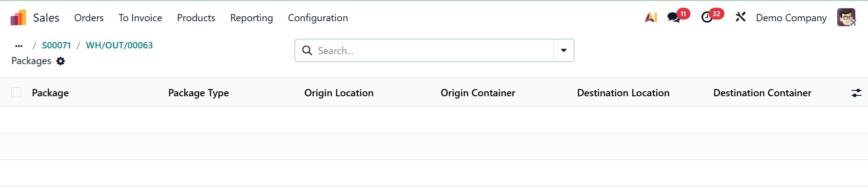Toggle the select all packages checkbox

pyautogui.click(x=17, y=93)
